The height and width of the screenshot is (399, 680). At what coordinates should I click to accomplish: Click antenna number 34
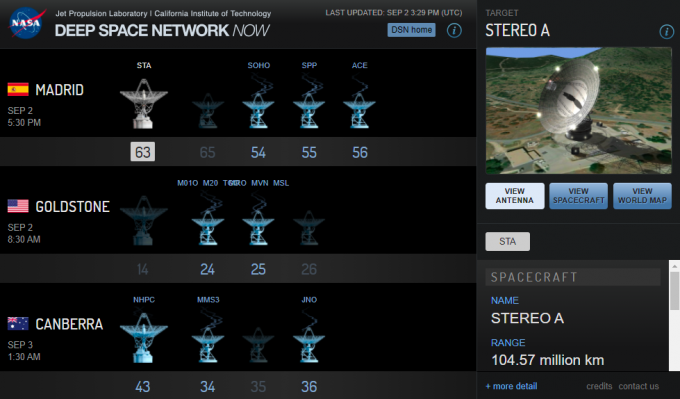point(207,386)
